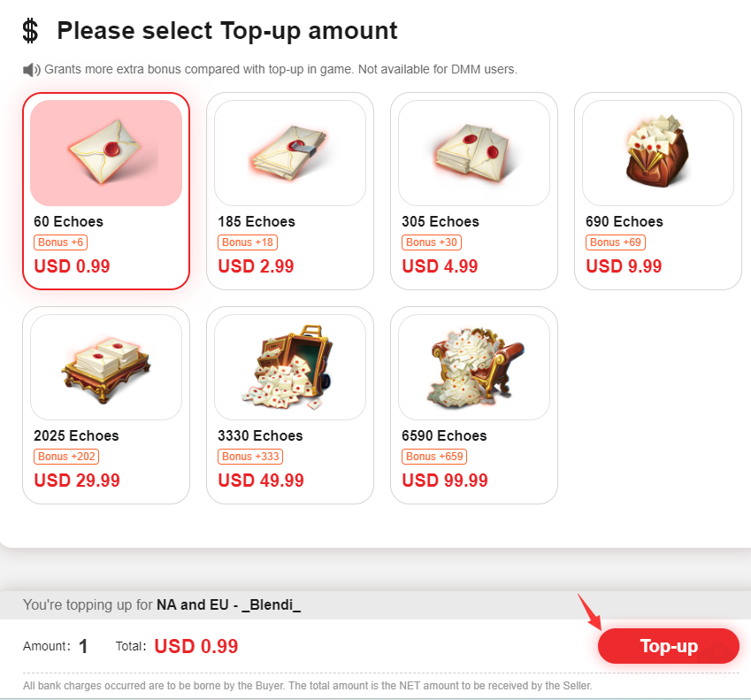The image size is (751, 700).
Task: Click the amount quantity value 1
Action: click(83, 646)
